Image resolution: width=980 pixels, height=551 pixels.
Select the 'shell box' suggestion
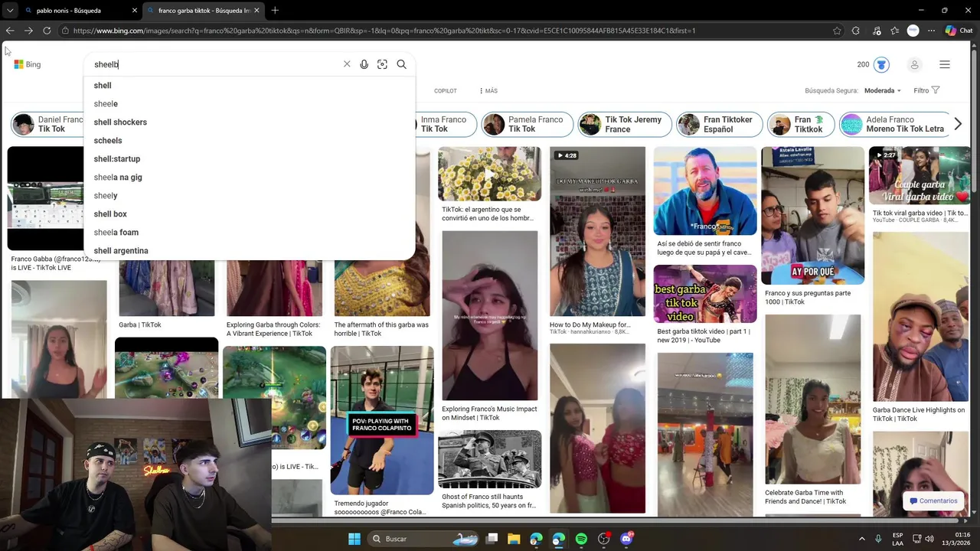click(x=249, y=214)
